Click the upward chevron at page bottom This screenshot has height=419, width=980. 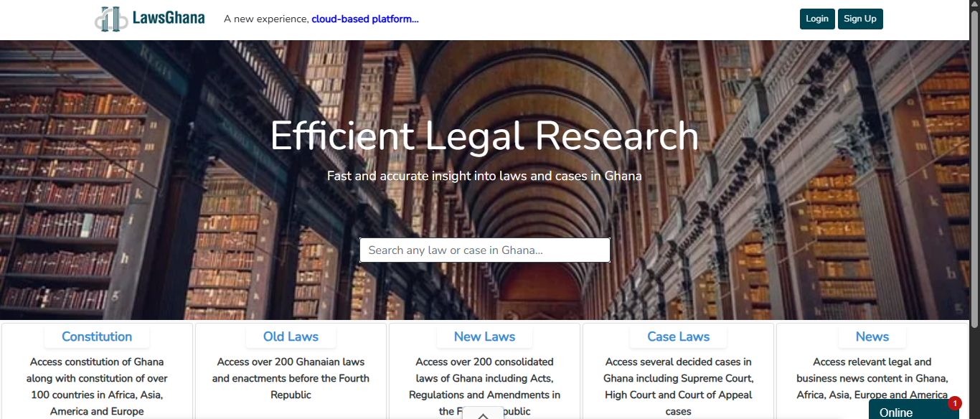pyautogui.click(x=483, y=415)
